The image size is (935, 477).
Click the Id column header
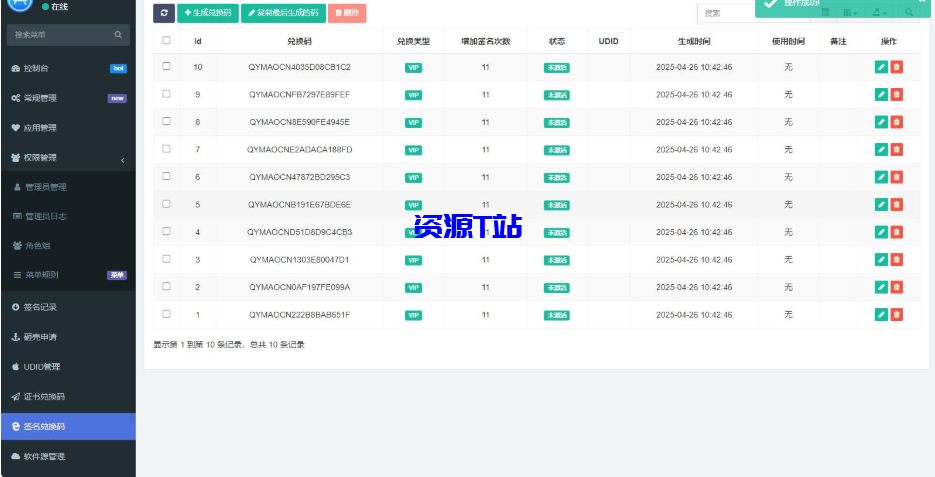pos(197,41)
